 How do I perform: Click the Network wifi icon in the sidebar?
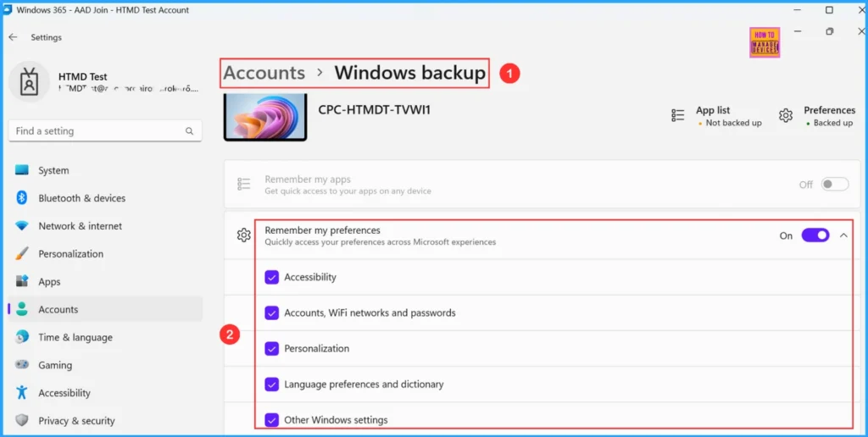[21, 225]
